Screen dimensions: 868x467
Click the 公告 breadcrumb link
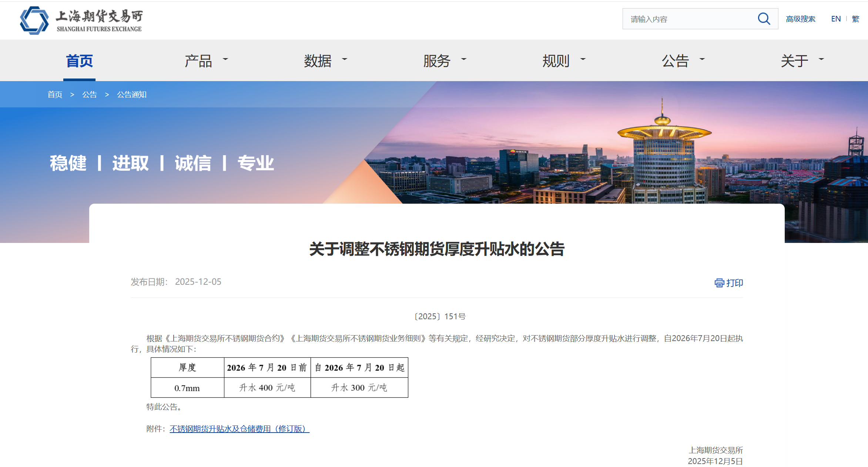point(89,94)
